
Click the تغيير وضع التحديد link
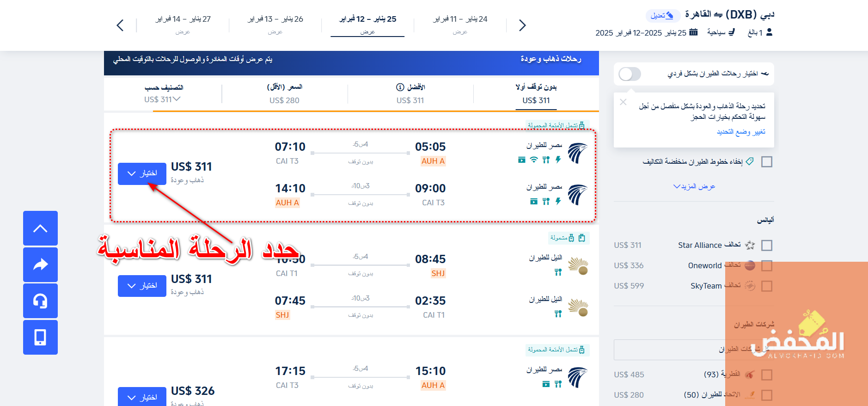click(741, 132)
